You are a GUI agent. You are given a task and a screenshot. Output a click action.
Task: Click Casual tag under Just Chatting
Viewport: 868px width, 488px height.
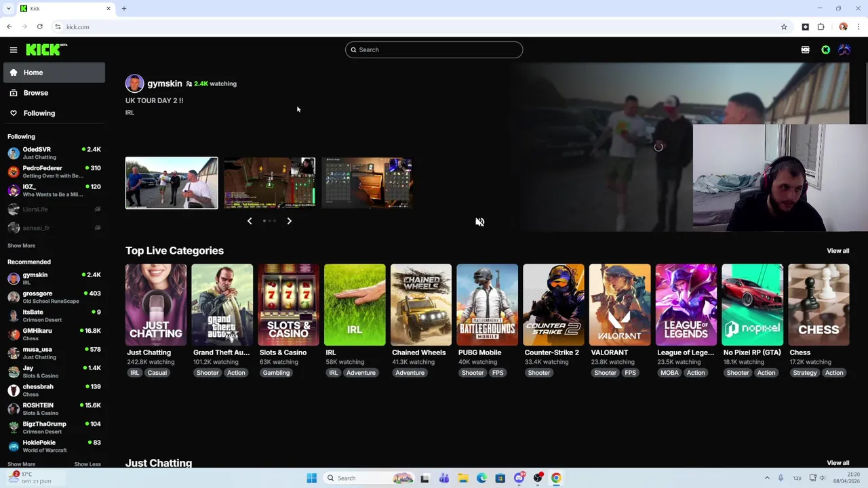157,373
